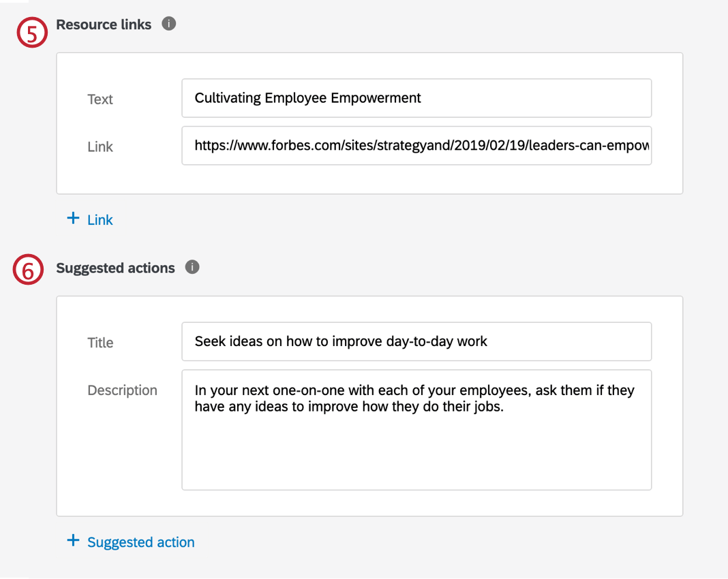Select the Resource links section heading
The width and height of the screenshot is (728, 579).
pyautogui.click(x=104, y=24)
